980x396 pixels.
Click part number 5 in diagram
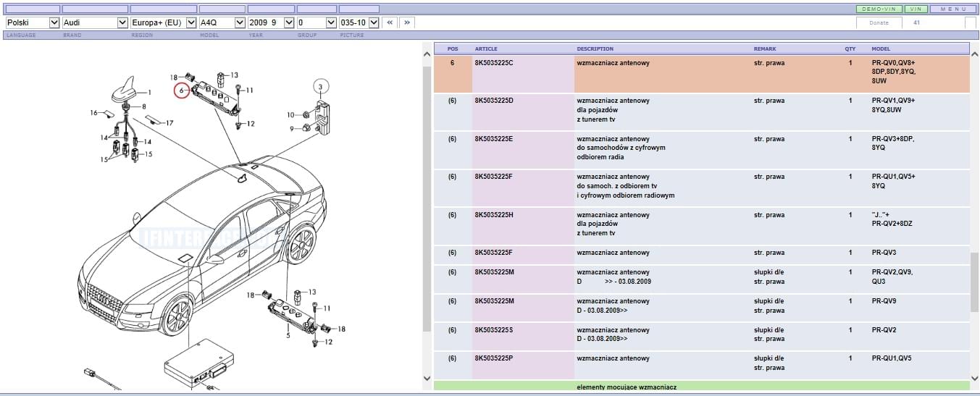(x=288, y=336)
